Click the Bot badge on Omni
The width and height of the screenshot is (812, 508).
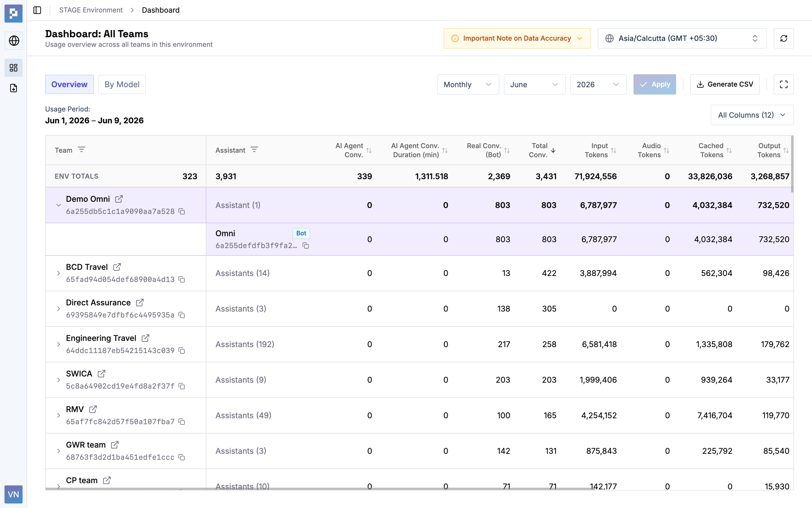click(301, 233)
